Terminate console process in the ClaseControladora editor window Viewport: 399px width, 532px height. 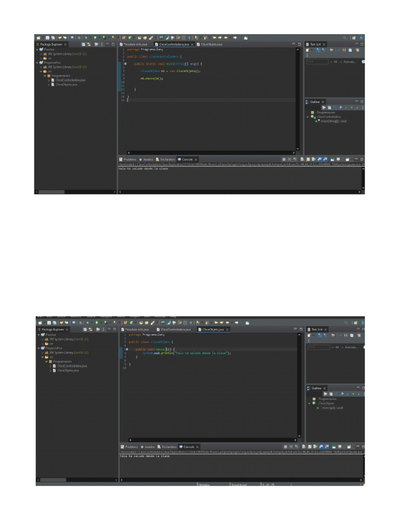(x=284, y=159)
